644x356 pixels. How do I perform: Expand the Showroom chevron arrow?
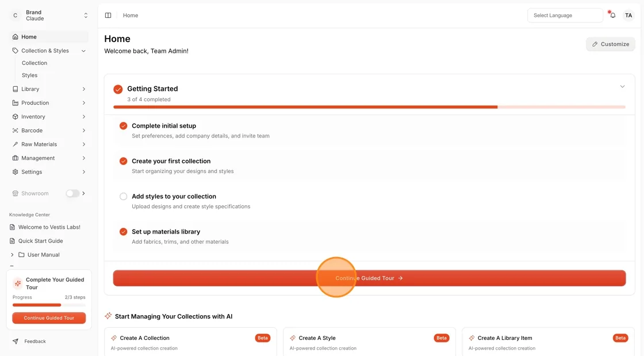coord(84,193)
